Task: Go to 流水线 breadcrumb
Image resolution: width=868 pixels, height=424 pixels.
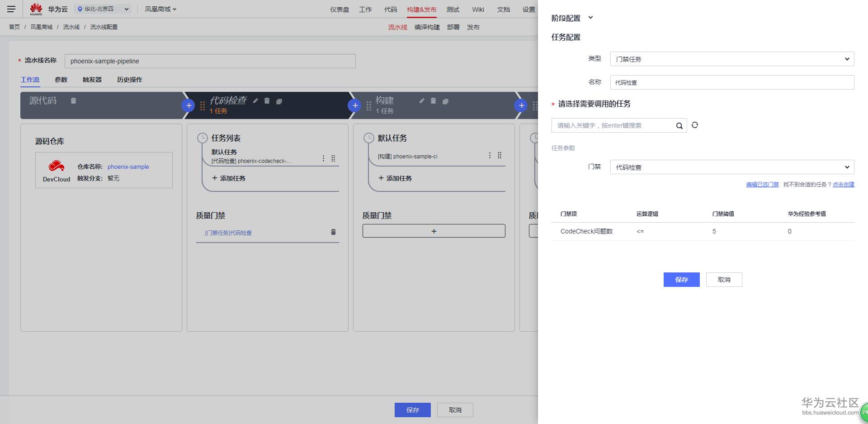Action: [x=71, y=27]
